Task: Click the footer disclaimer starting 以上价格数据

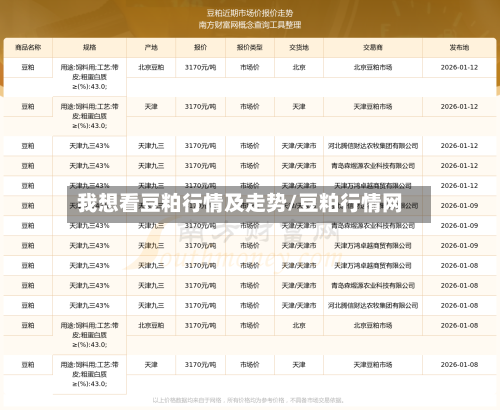Action: point(249,400)
